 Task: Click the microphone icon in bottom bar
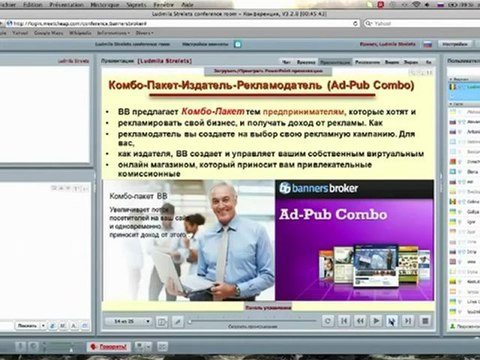coord(20,347)
